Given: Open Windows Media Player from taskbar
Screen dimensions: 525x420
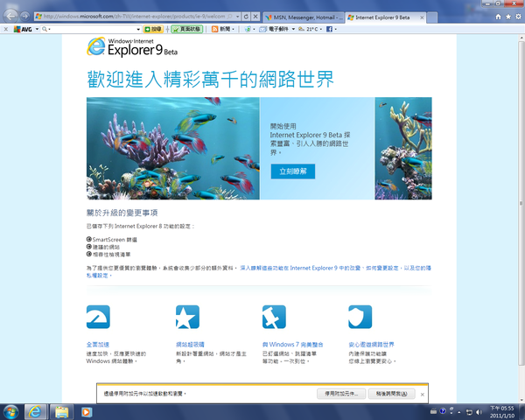Looking at the screenshot, I should tap(86, 411).
